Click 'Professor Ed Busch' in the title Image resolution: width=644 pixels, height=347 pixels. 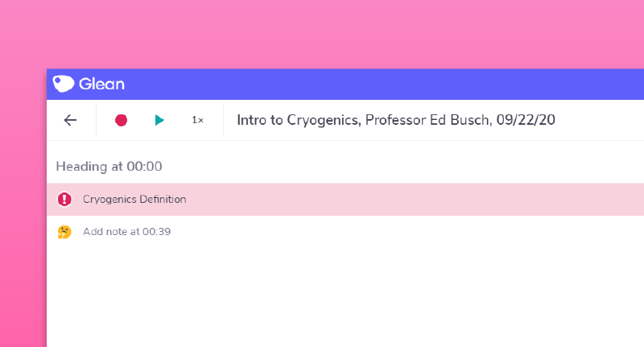[427, 120]
